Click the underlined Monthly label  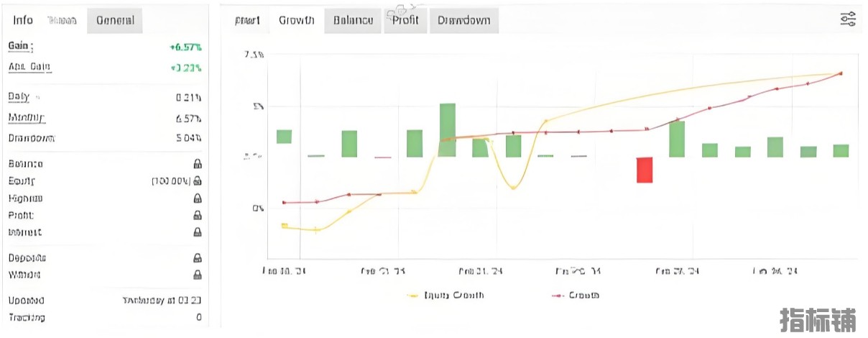click(26, 117)
